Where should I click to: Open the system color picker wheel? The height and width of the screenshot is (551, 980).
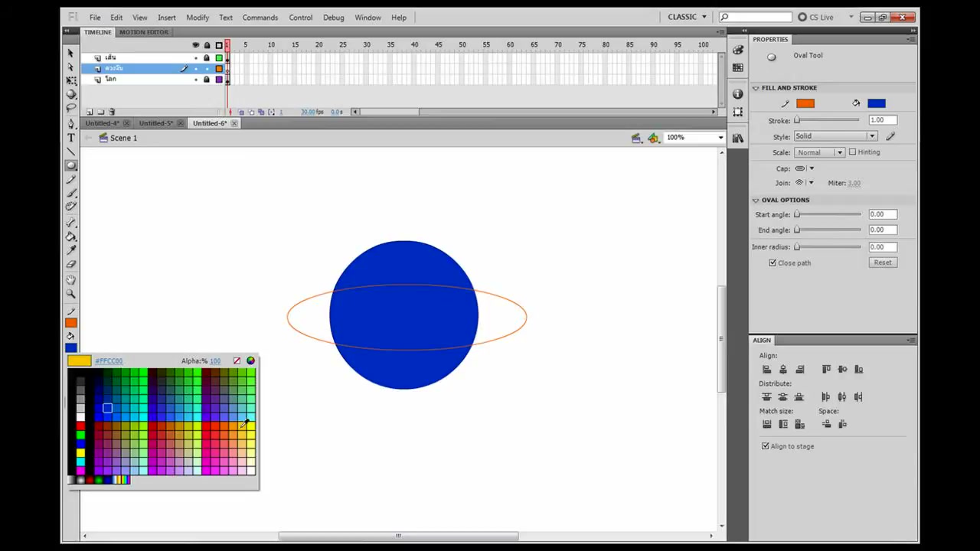click(250, 360)
